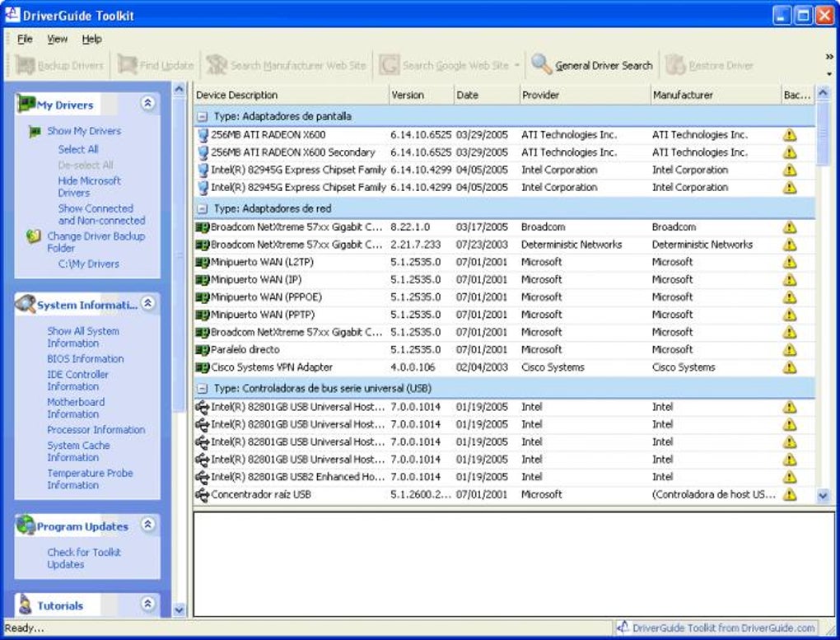Click the Find Update toolbar icon

click(x=127, y=65)
